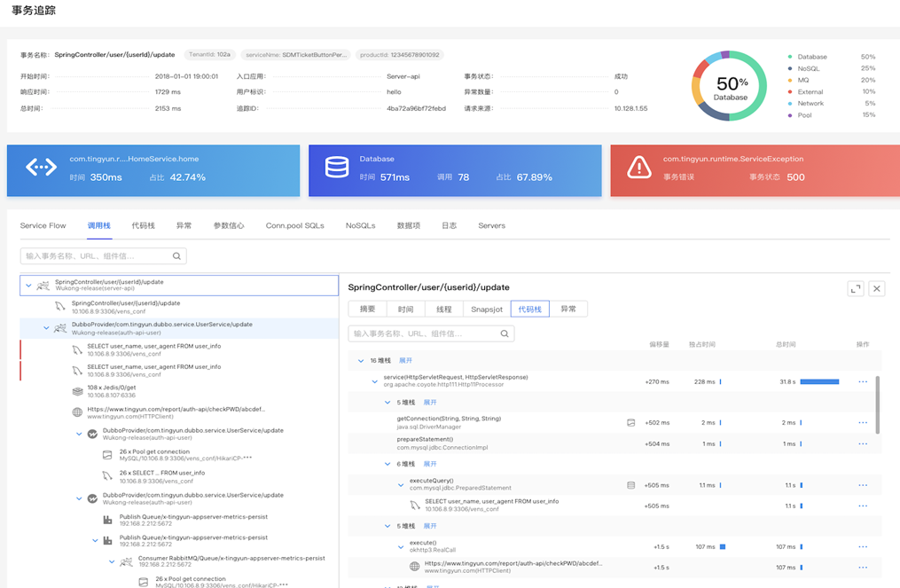Collapse the executeQuery() row chevron
900x588 pixels.
401,484
